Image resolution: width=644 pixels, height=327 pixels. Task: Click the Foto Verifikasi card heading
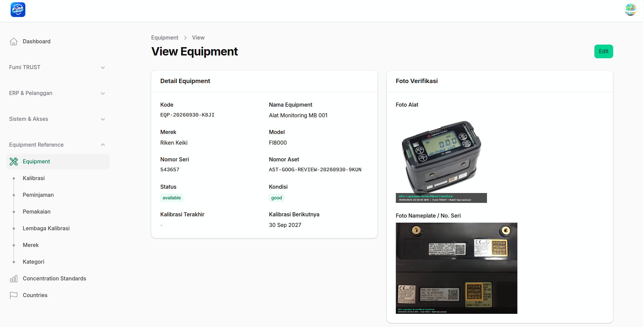click(417, 81)
